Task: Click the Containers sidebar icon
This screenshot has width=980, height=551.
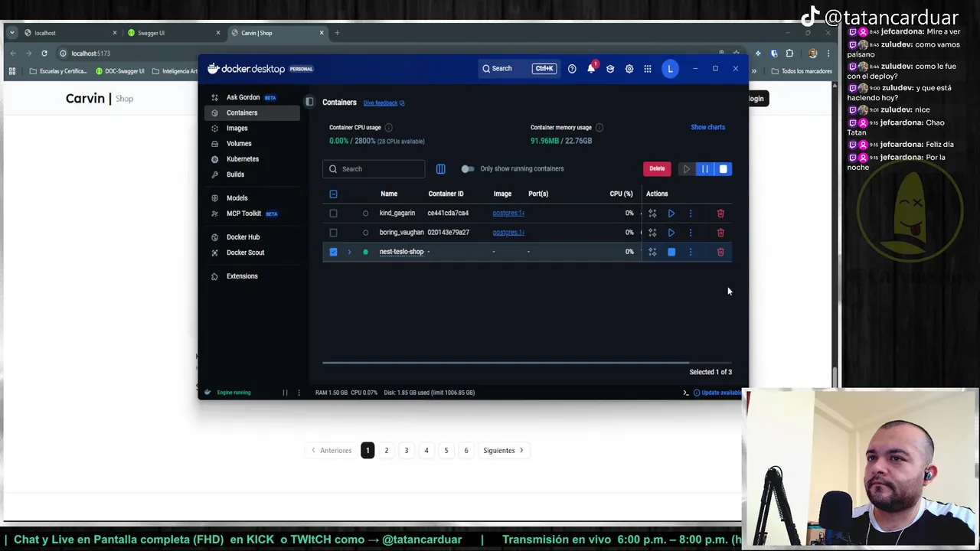Action: [214, 112]
